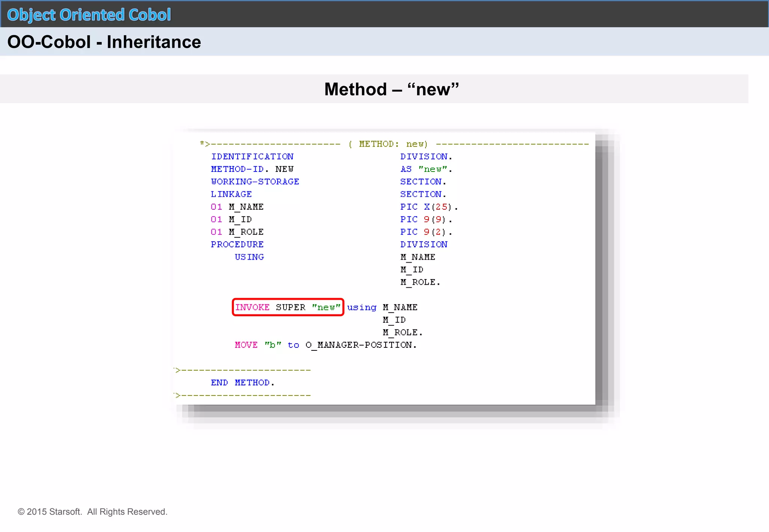Click the 'USING' keyword under PROCEDURE
This screenshot has width=769, height=532.
[x=249, y=257]
